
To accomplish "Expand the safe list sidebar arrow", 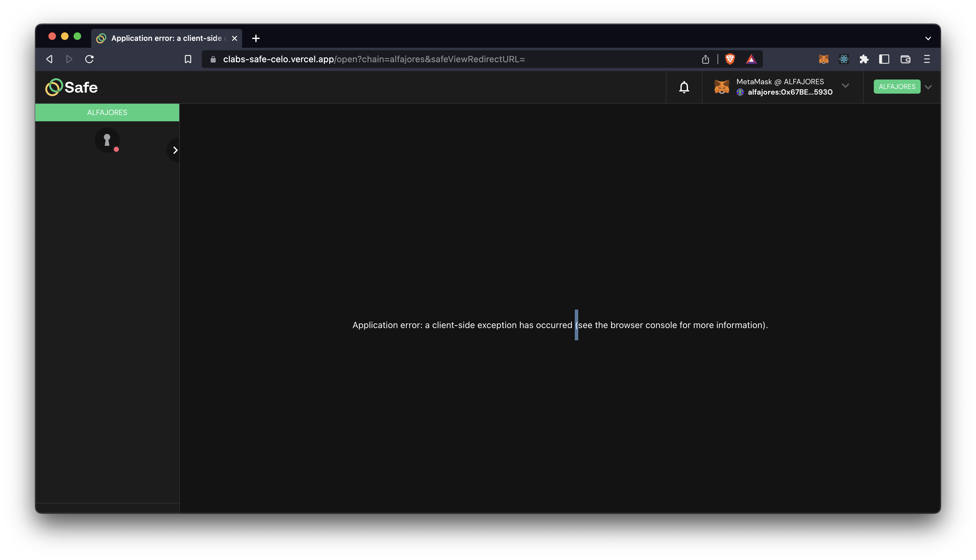I will click(x=175, y=150).
